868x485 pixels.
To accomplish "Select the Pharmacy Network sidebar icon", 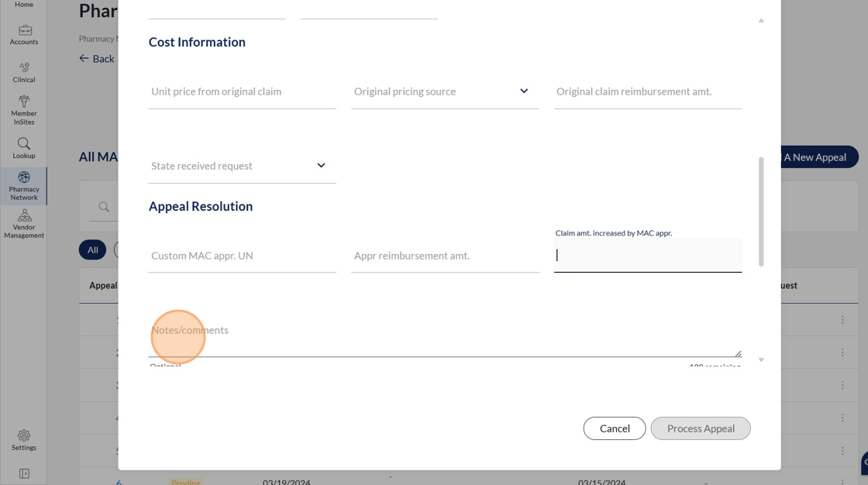I will tap(24, 186).
